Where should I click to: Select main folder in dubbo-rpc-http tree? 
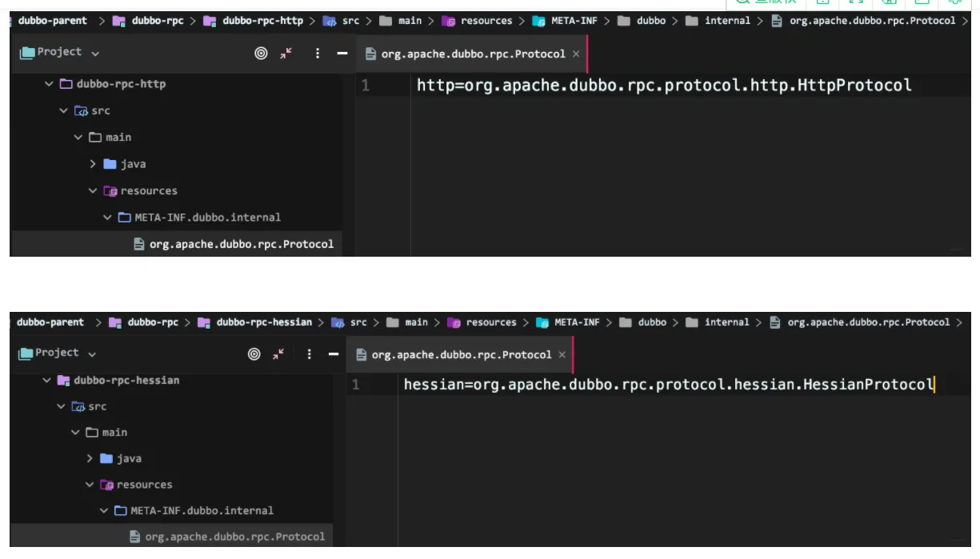[x=110, y=138]
